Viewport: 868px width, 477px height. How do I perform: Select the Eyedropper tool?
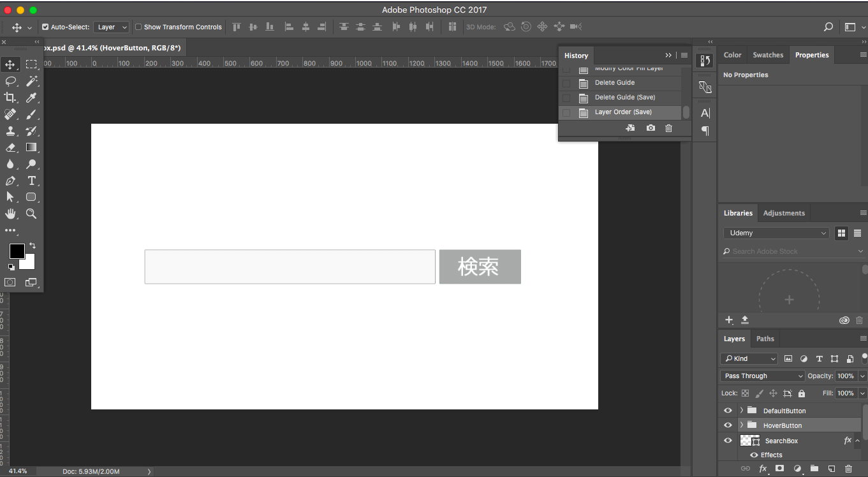(31, 98)
